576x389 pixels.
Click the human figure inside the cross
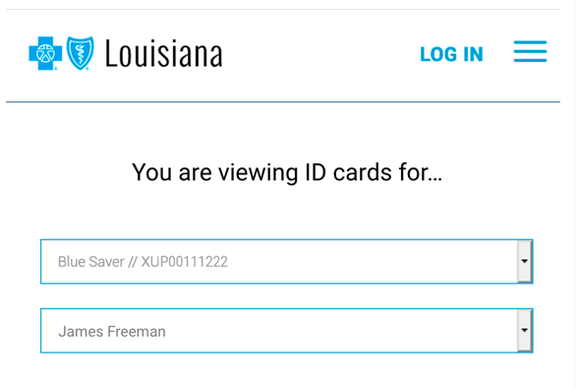point(45,54)
